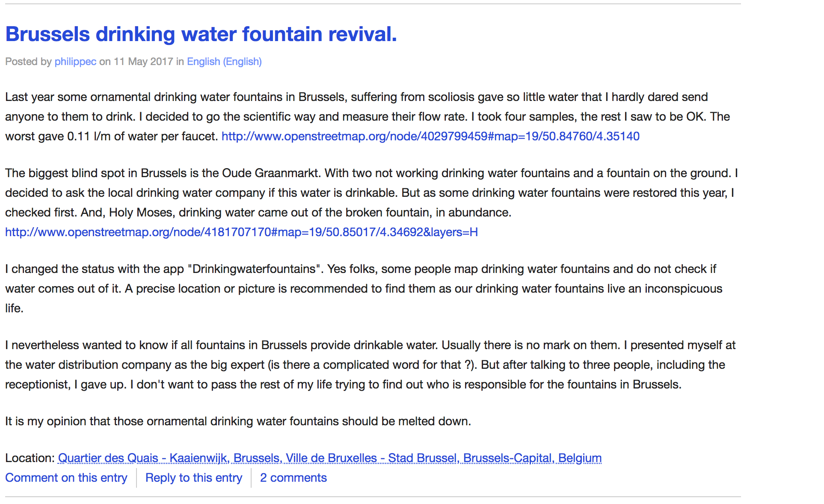This screenshot has width=824, height=504.
Task: Click the paragraph starting 'I changed the status'
Action: point(364,289)
